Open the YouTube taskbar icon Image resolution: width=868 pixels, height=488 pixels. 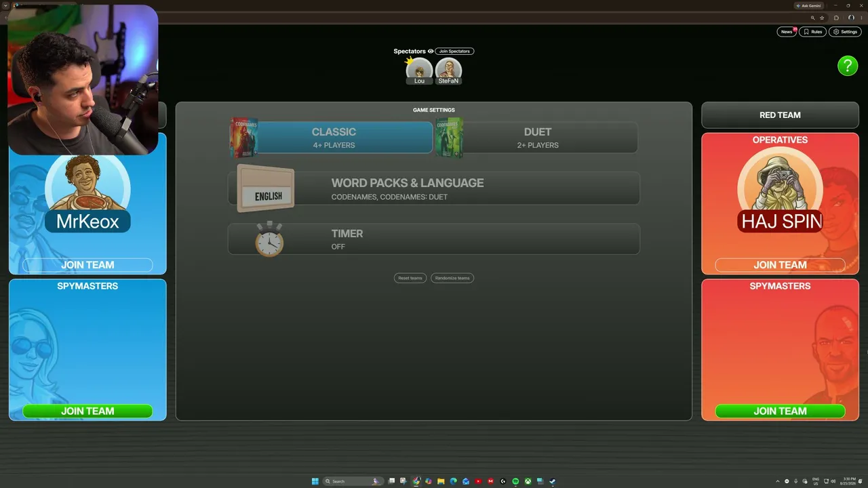[x=478, y=481]
